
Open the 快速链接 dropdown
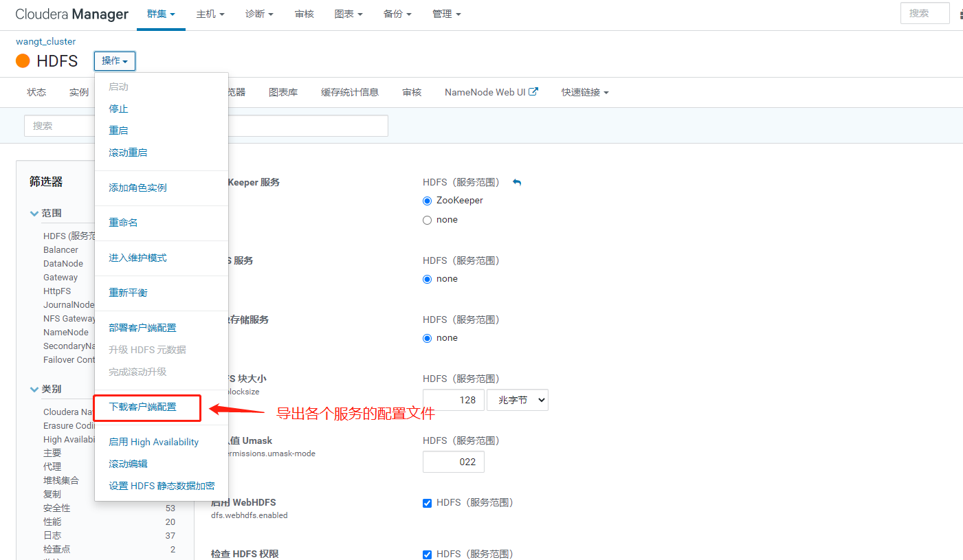click(x=584, y=92)
